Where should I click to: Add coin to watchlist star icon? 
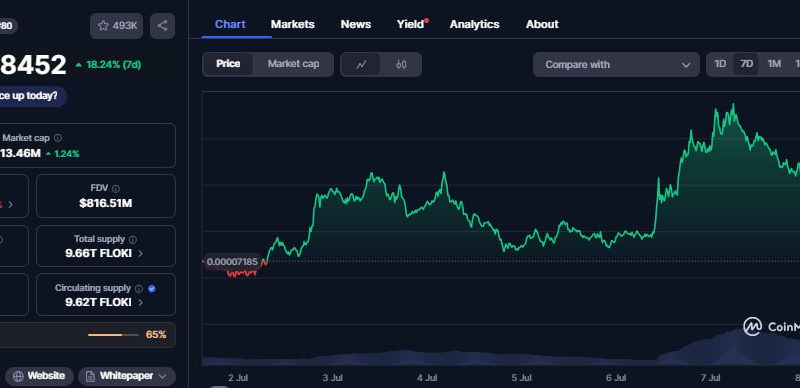(104, 26)
